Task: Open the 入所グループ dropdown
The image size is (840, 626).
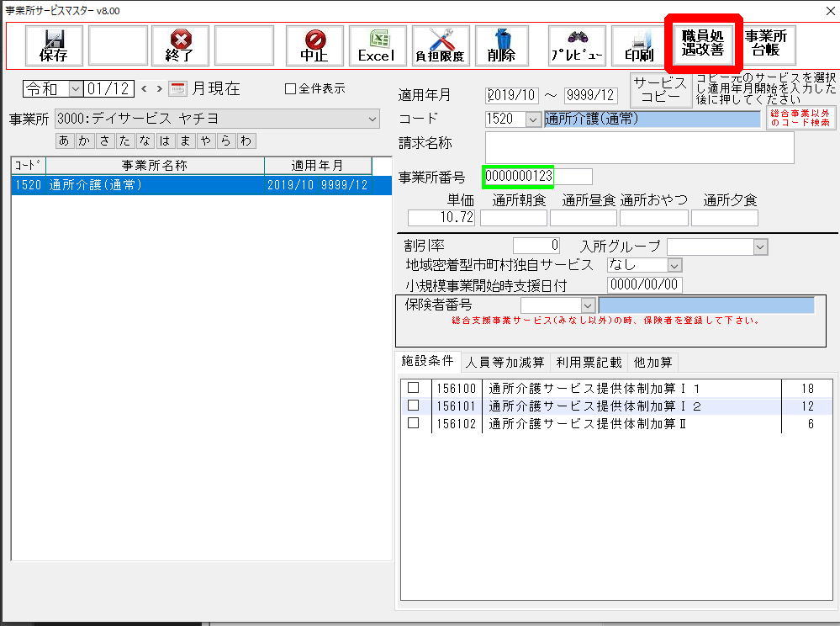Action: click(760, 247)
